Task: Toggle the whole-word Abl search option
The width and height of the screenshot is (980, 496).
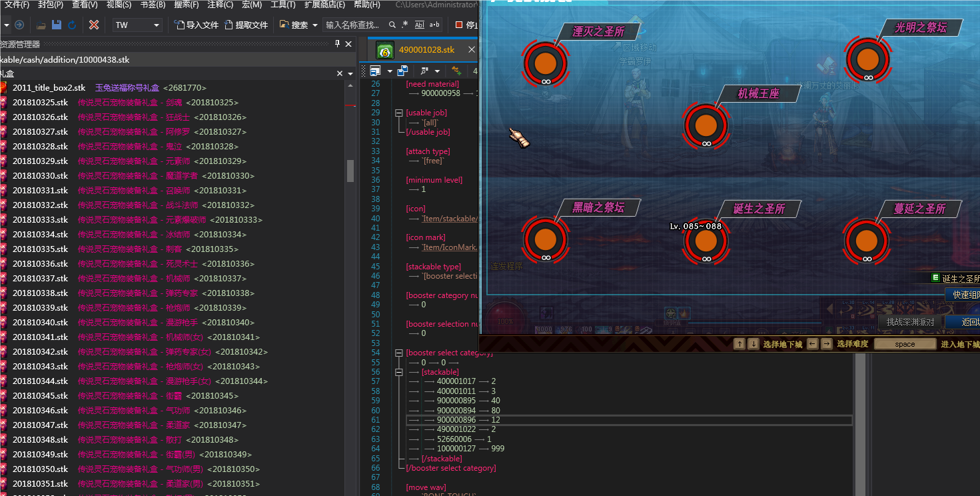Action: click(419, 25)
